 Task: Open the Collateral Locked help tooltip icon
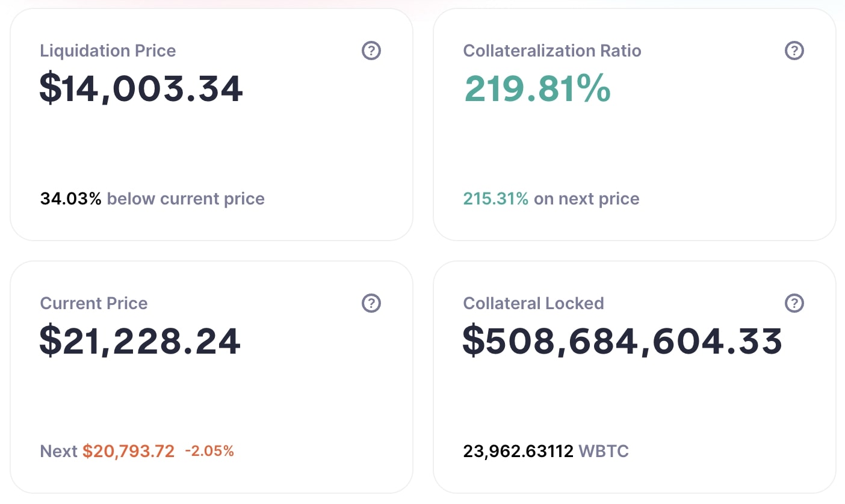pos(794,304)
